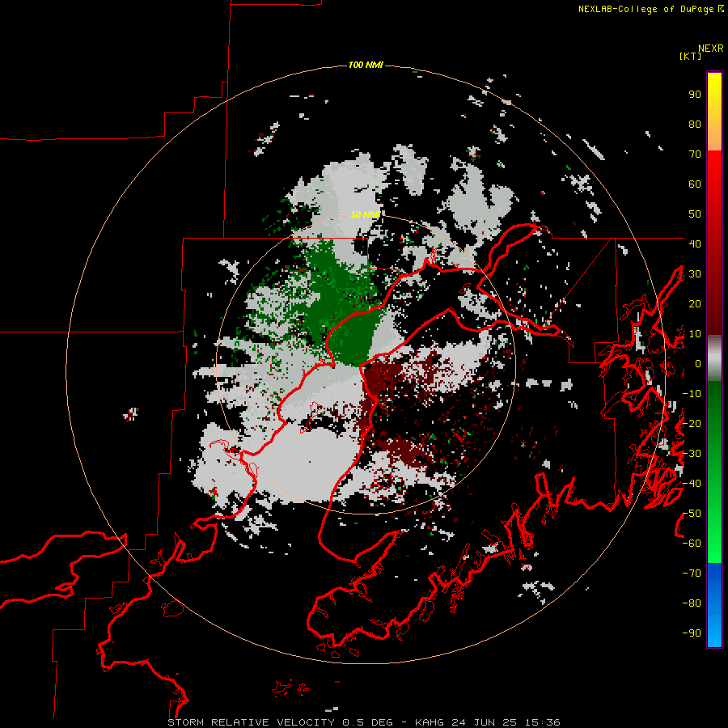Click the 70 value on velocity scale
Viewport: 728px width, 728px height.
coord(695,154)
